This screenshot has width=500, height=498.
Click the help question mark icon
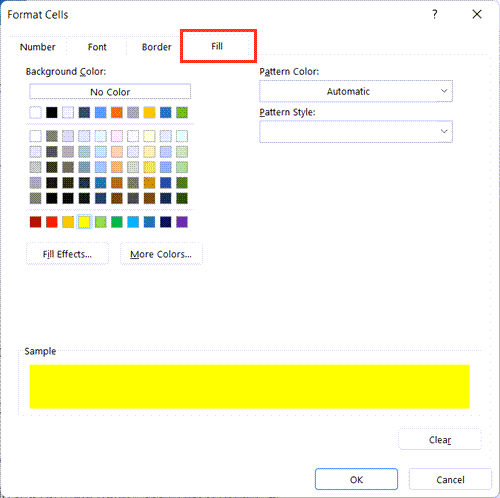[435, 14]
